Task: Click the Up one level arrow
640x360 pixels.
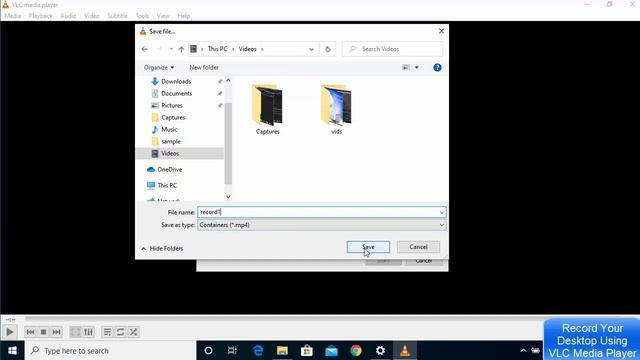Action: click(x=181, y=49)
